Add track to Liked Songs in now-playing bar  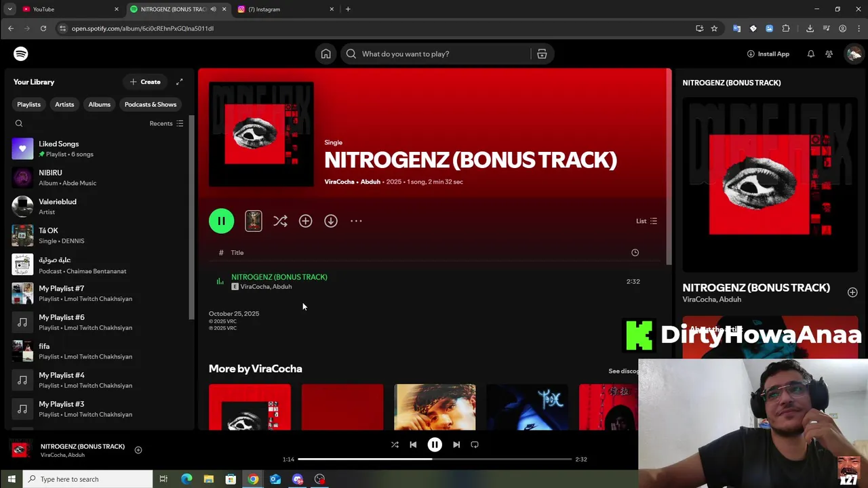point(138,450)
